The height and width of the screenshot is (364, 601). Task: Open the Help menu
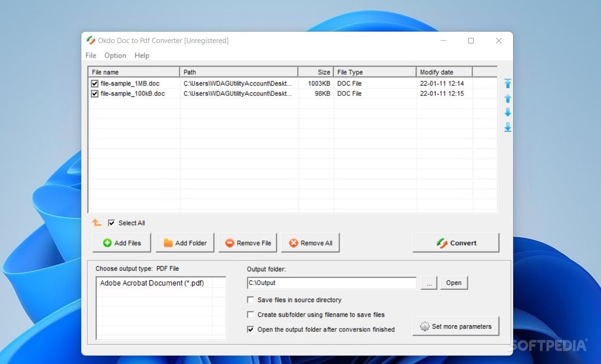click(142, 55)
